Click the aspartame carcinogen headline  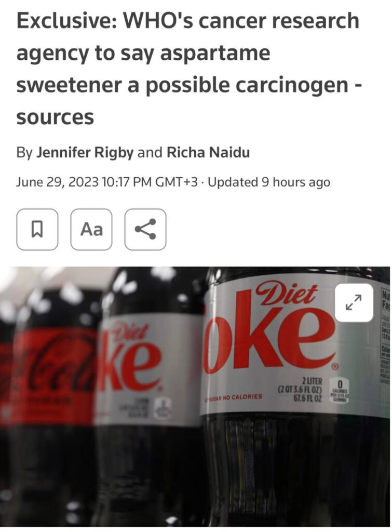[188, 69]
